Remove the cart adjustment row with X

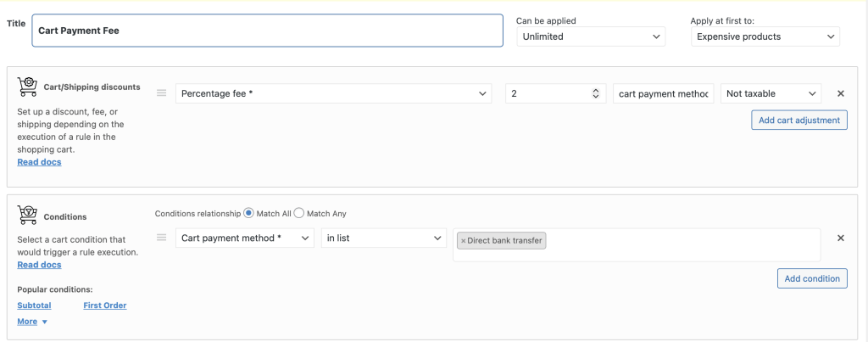pos(841,93)
